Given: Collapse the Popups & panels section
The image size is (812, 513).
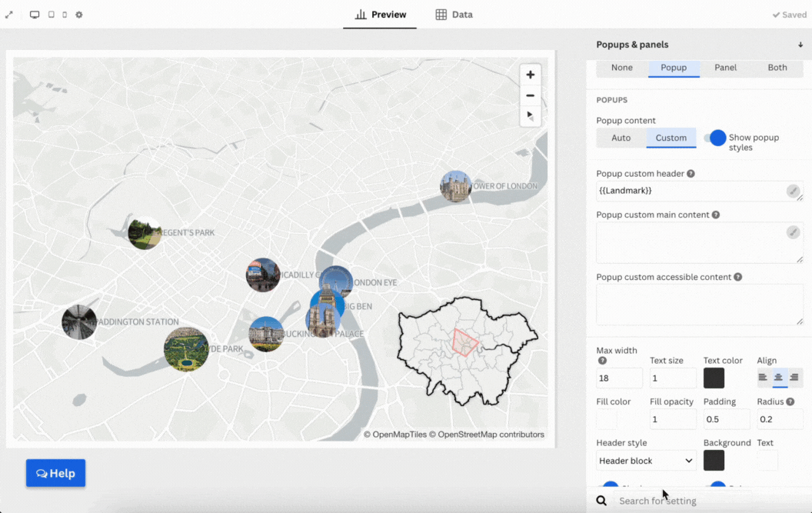Looking at the screenshot, I should point(800,45).
